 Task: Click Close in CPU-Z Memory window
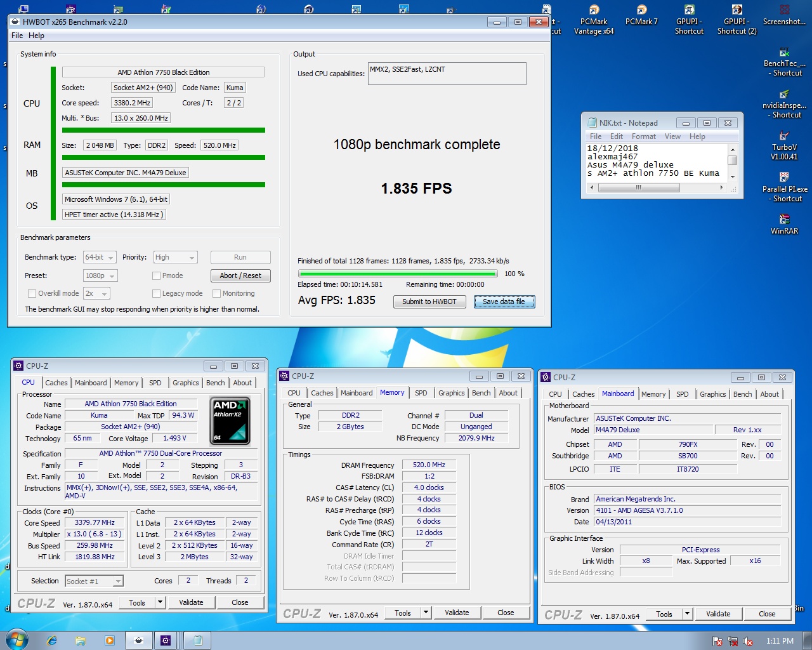pos(506,613)
